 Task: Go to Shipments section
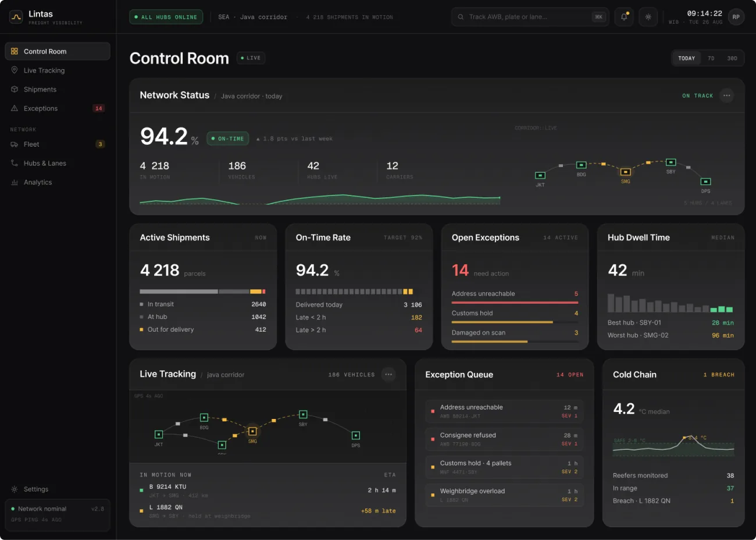[58, 90]
